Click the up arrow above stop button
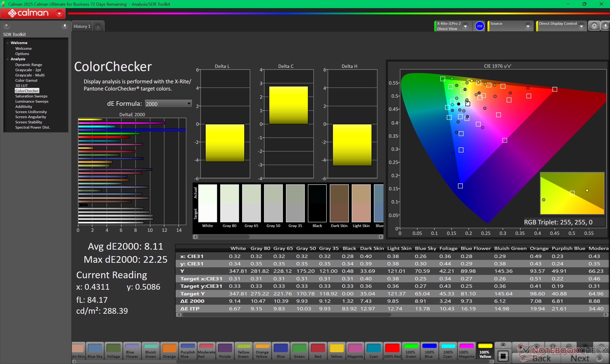Screen dimensions: 610x364 point(503,345)
